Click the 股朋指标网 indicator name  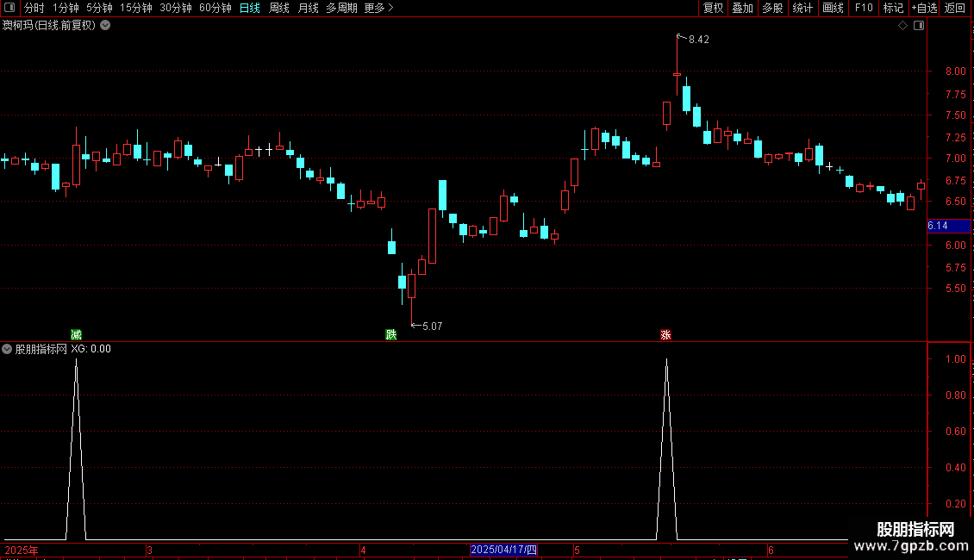pyautogui.click(x=41, y=349)
